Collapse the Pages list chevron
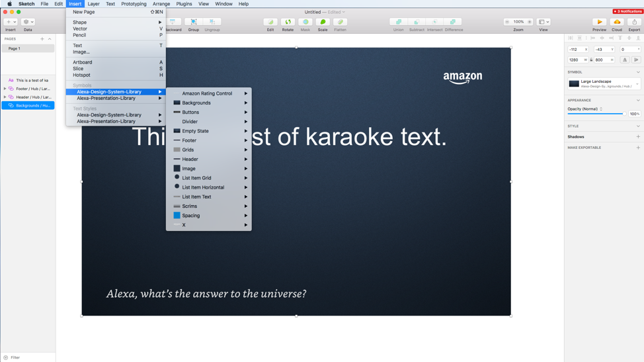 pos(50,38)
